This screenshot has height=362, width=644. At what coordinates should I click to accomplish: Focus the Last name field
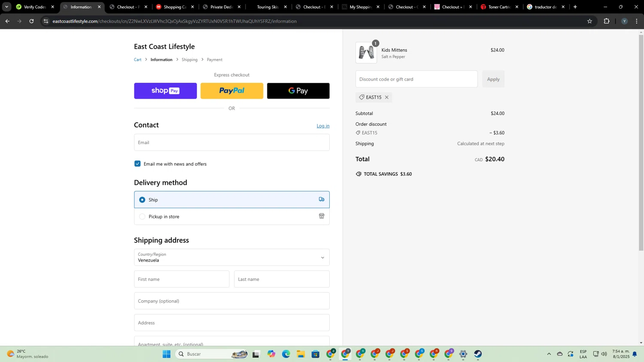tap(282, 279)
